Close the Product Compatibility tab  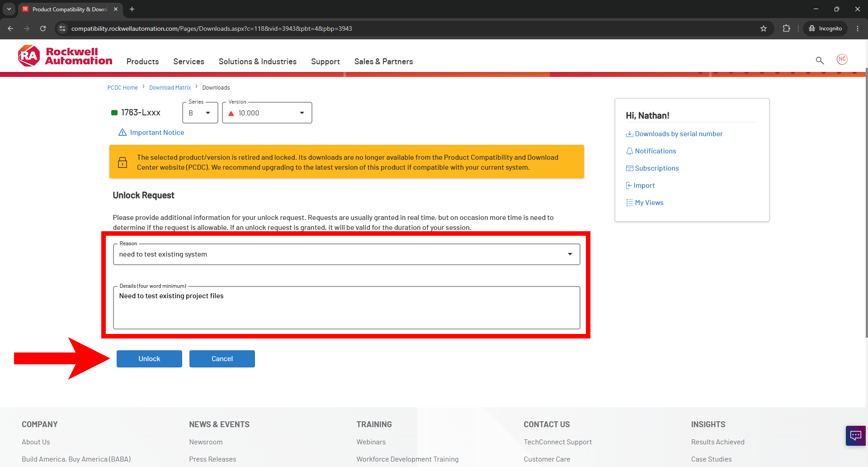click(x=116, y=9)
